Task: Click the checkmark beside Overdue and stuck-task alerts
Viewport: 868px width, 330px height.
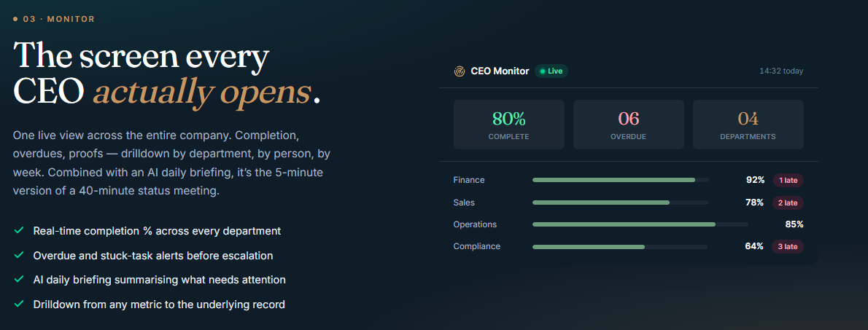Action: click(x=19, y=256)
